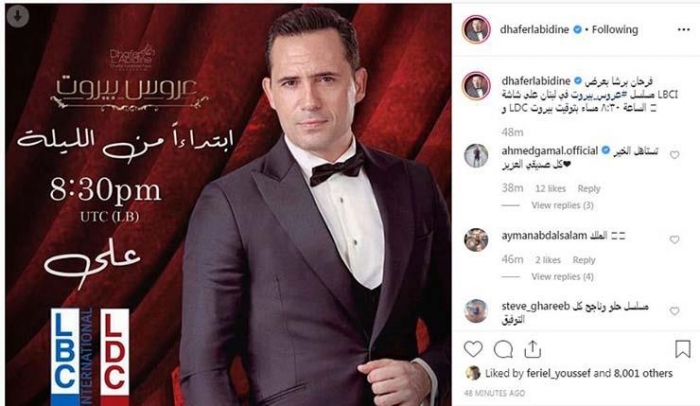Image resolution: width=700 pixels, height=406 pixels.
Task: Like aymanabdalsalam's comment heart
Action: (x=674, y=240)
